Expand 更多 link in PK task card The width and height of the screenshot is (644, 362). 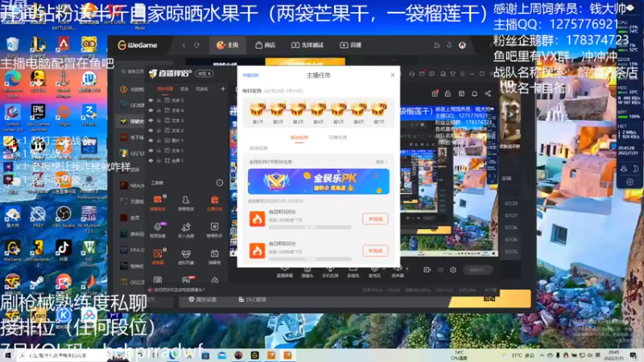click(381, 162)
